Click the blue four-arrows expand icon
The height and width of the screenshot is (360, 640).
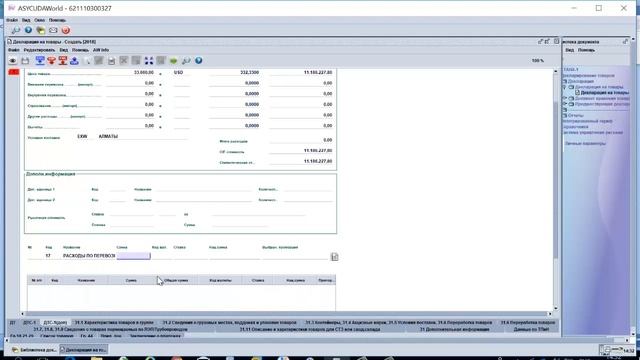click(149, 61)
